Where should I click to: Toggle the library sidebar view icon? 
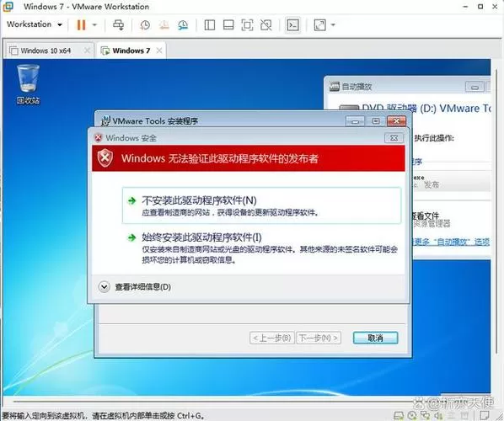(210, 25)
